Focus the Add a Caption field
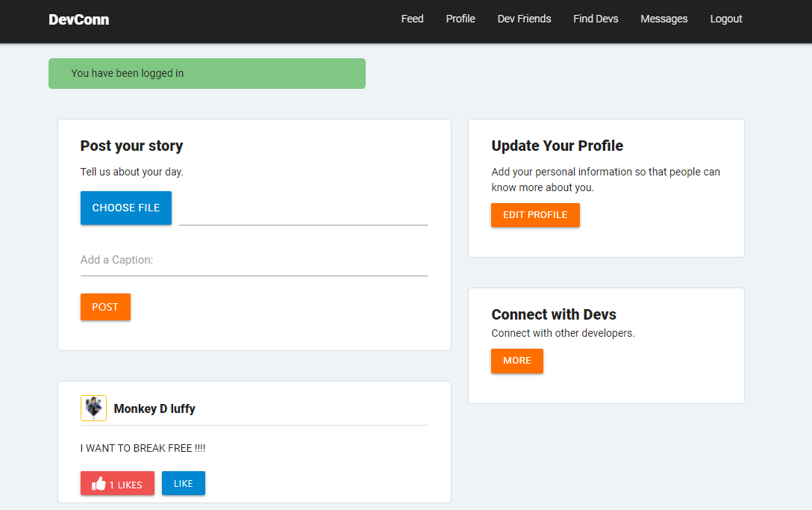Viewport: 812px width, 510px height. point(254,261)
